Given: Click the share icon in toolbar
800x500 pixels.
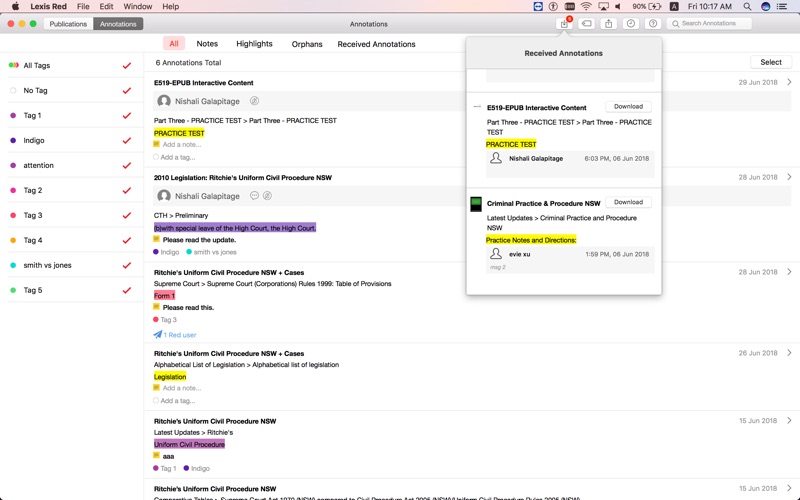Looking at the screenshot, I should click(x=609, y=23).
